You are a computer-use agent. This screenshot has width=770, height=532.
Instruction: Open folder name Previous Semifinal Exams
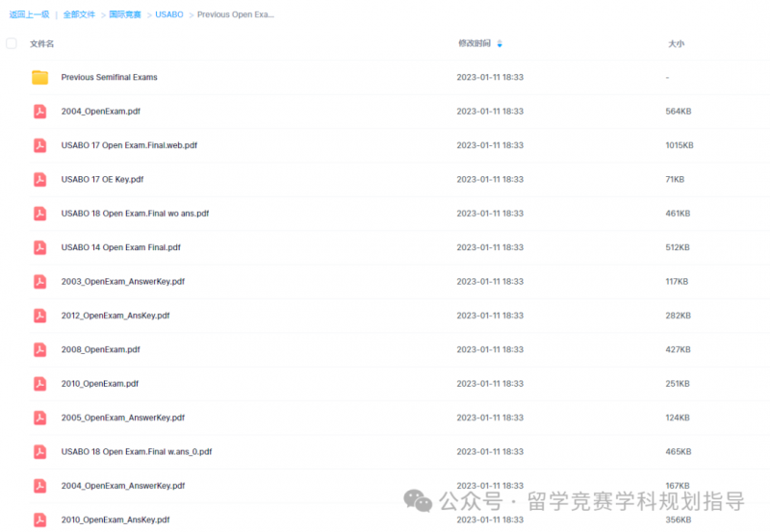109,77
